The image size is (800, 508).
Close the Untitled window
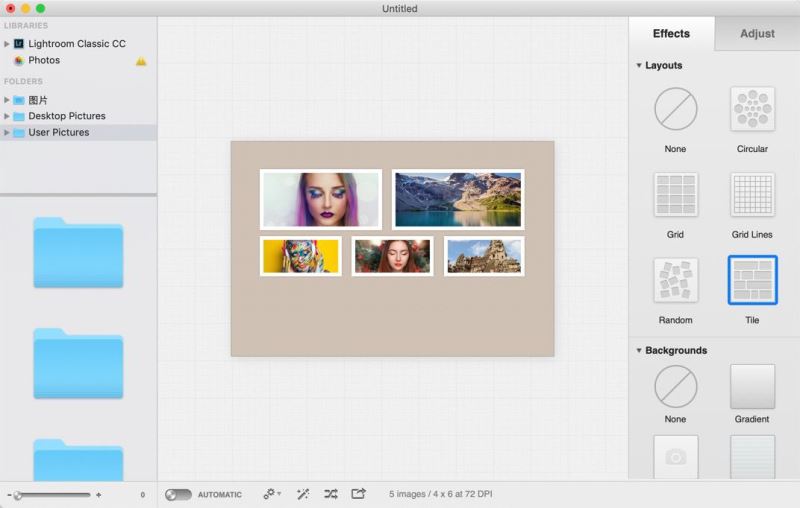pos(10,8)
